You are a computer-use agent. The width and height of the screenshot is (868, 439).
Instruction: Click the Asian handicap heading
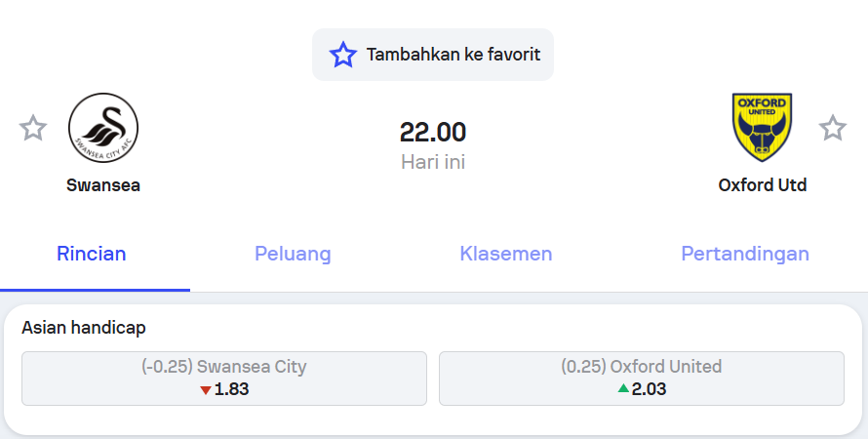(x=84, y=328)
